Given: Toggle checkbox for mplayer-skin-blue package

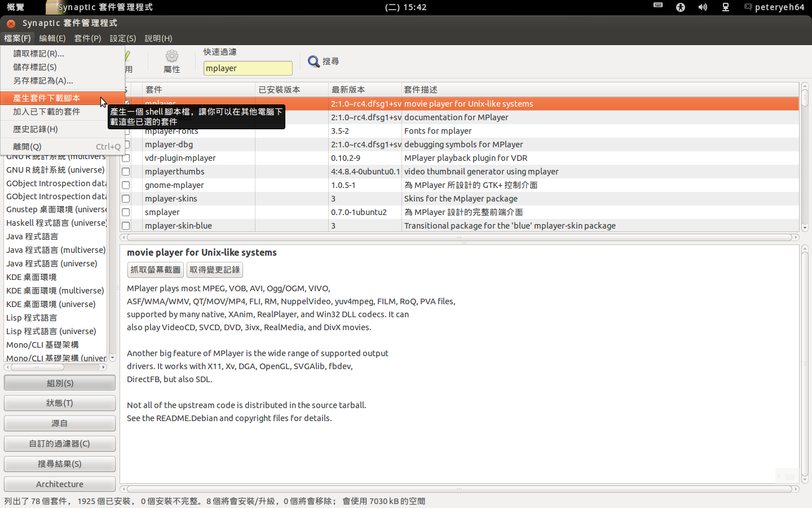Looking at the screenshot, I should [x=126, y=226].
